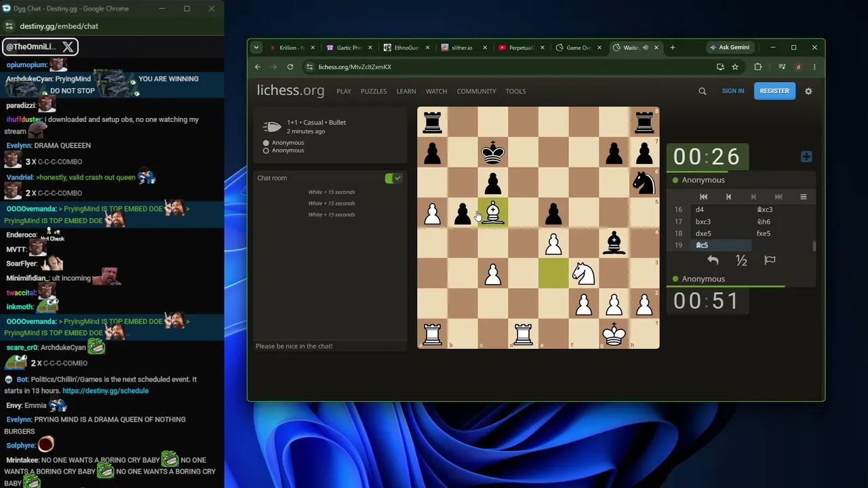Step forward one move in move list
Image resolution: width=868 pixels, height=488 pixels.
[753, 197]
